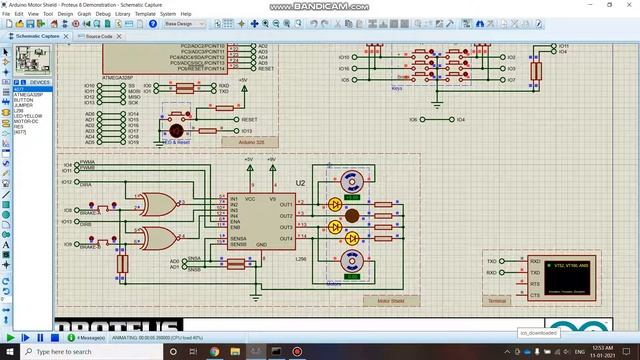The width and height of the screenshot is (640, 360).
Task: Open Chrome from the taskbar
Action: [214, 351]
